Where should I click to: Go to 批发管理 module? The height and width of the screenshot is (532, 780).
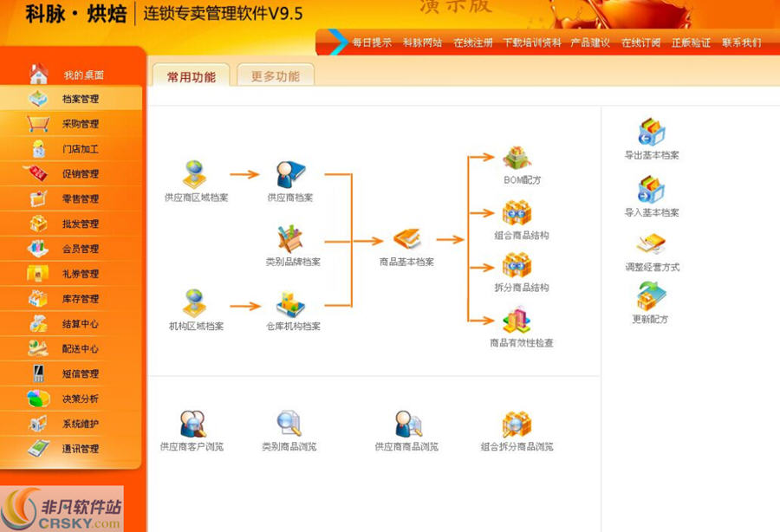[x=71, y=224]
